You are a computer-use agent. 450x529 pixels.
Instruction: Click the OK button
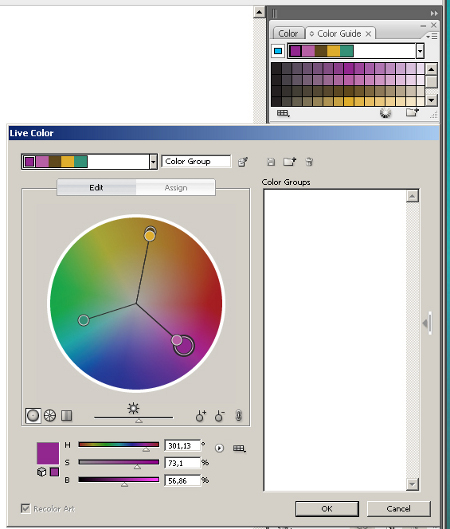click(x=327, y=508)
